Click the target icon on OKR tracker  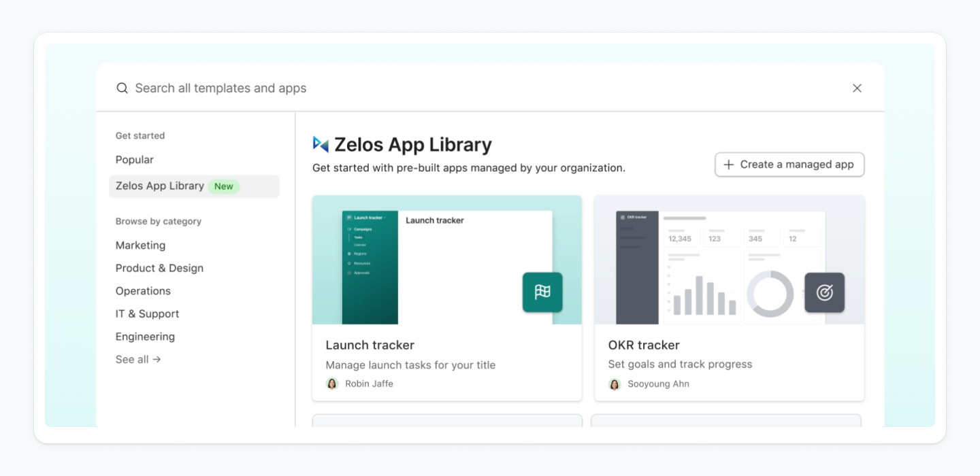tap(825, 292)
